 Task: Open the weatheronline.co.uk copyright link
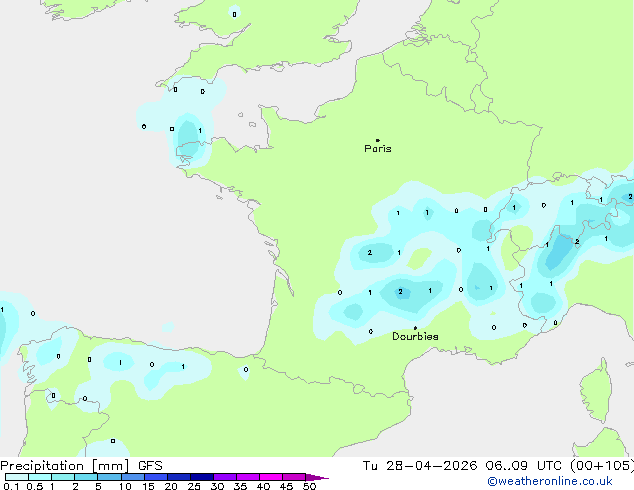click(x=550, y=481)
